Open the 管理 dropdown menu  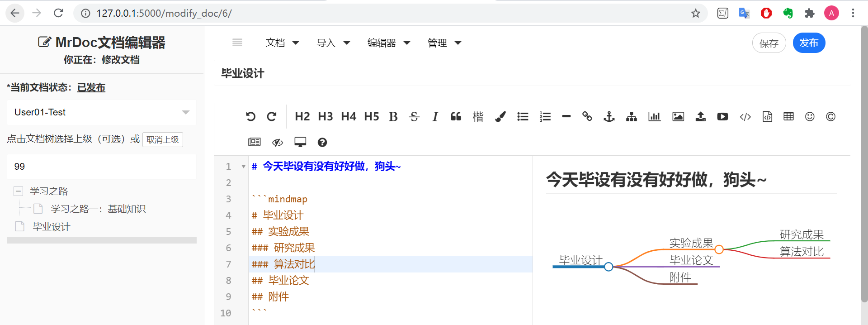pyautogui.click(x=444, y=43)
